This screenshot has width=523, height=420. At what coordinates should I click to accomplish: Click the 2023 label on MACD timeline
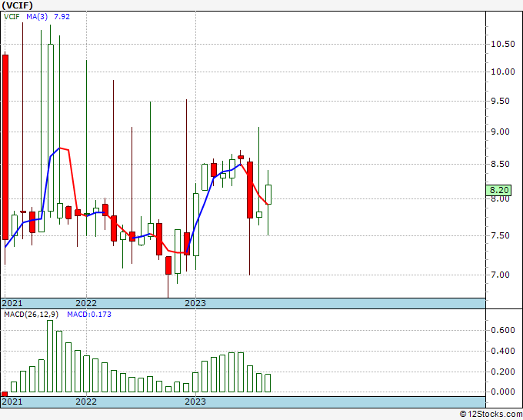pos(195,402)
